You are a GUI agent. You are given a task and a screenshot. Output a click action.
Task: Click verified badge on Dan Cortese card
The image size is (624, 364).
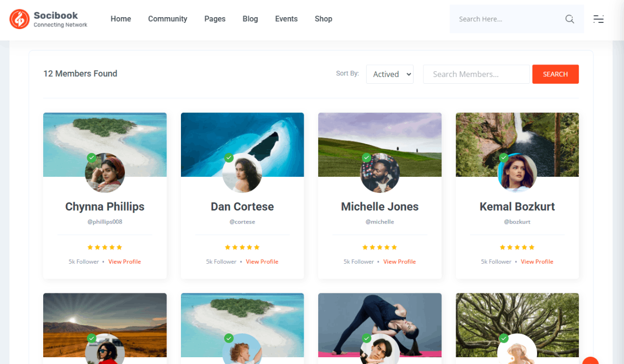click(x=229, y=158)
